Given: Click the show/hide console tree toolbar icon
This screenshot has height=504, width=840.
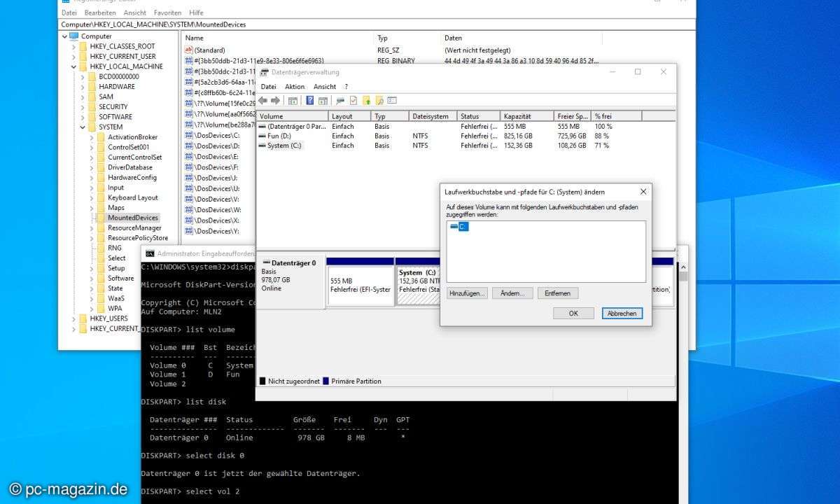Looking at the screenshot, I should [x=293, y=101].
